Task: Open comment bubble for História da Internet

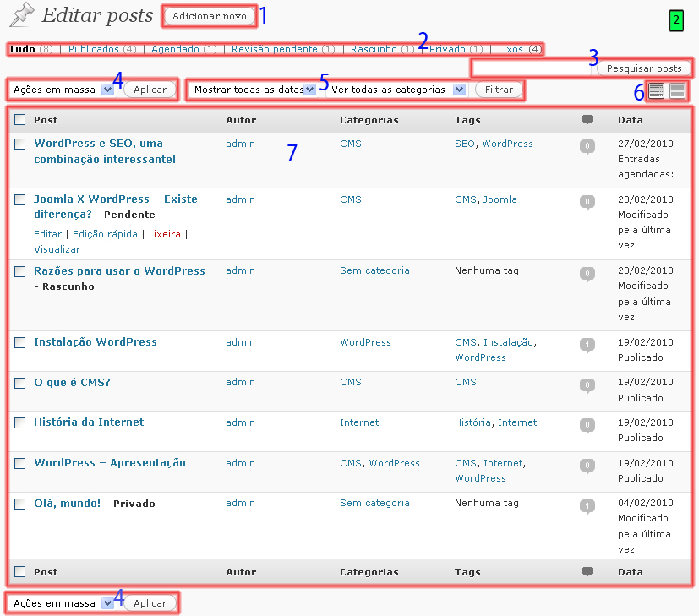Action: coord(587,426)
